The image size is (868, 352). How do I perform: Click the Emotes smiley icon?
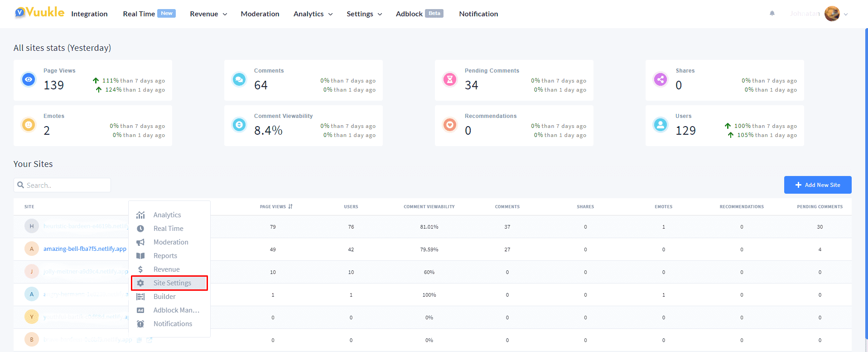(29, 124)
